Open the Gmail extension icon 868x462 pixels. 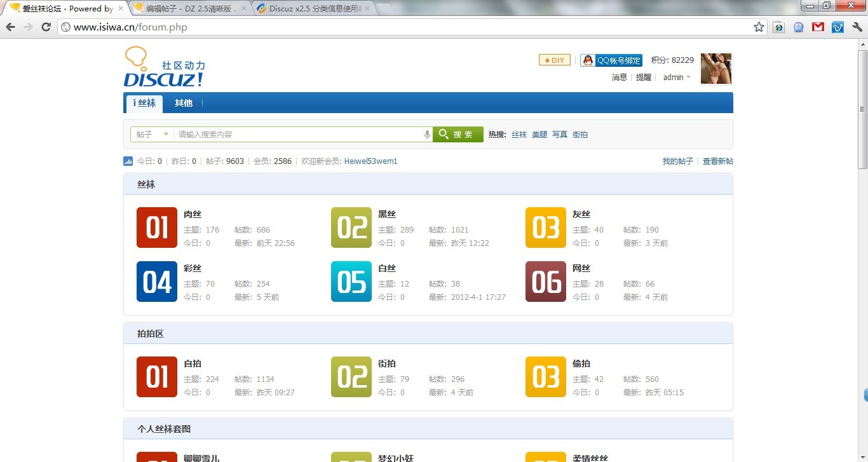click(818, 27)
